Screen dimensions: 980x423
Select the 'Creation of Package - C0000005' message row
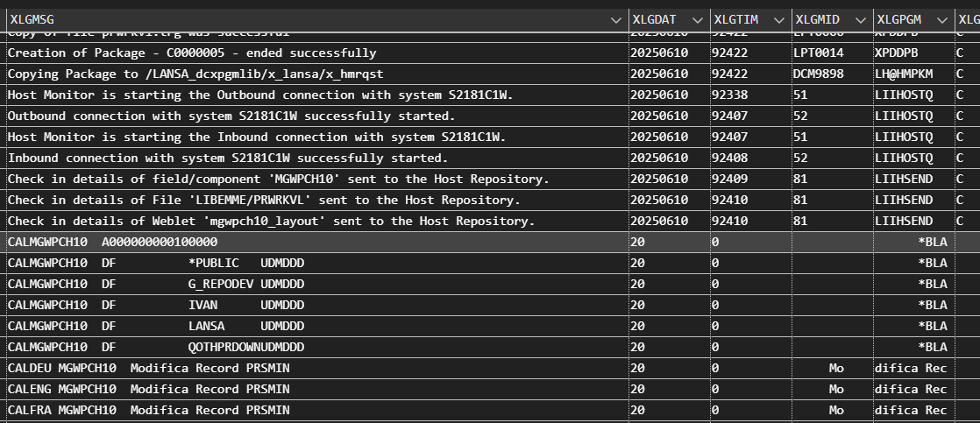[192, 53]
